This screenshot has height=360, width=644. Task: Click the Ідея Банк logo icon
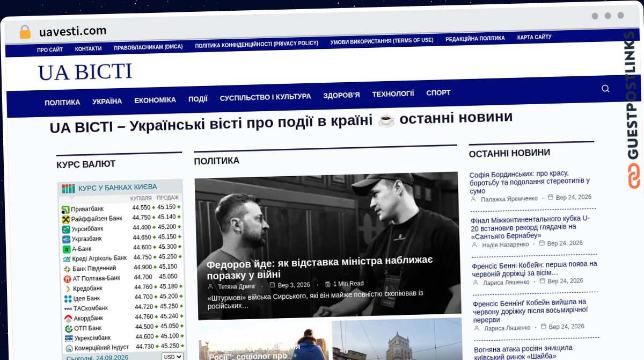pos(68,299)
